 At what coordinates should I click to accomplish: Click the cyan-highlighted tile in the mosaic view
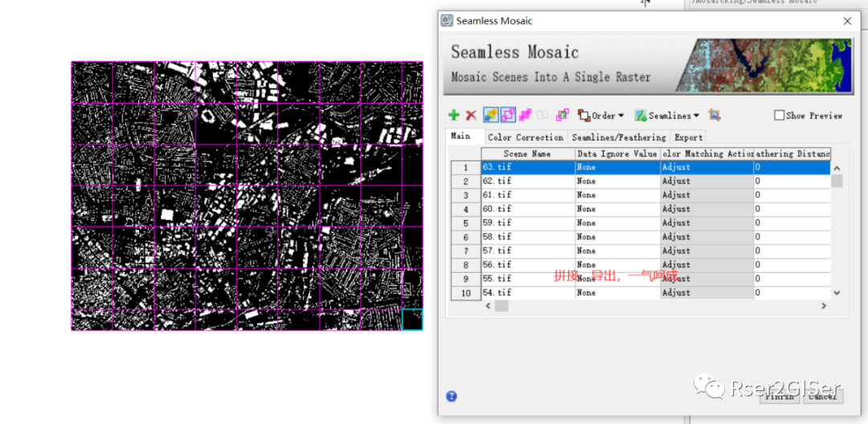pyautogui.click(x=411, y=320)
